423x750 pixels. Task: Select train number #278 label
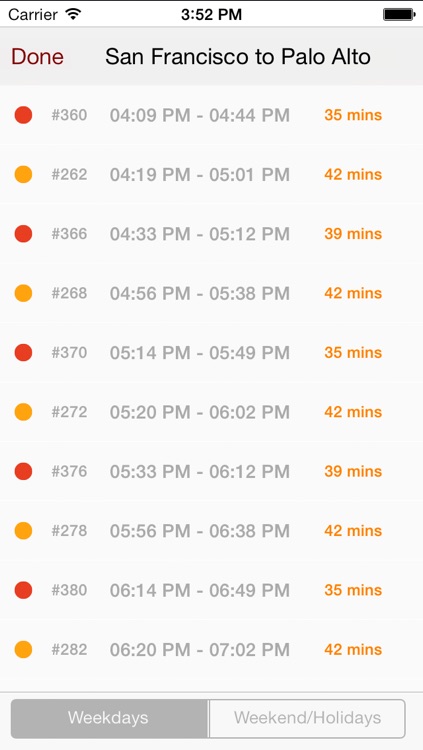pyautogui.click(x=69, y=531)
